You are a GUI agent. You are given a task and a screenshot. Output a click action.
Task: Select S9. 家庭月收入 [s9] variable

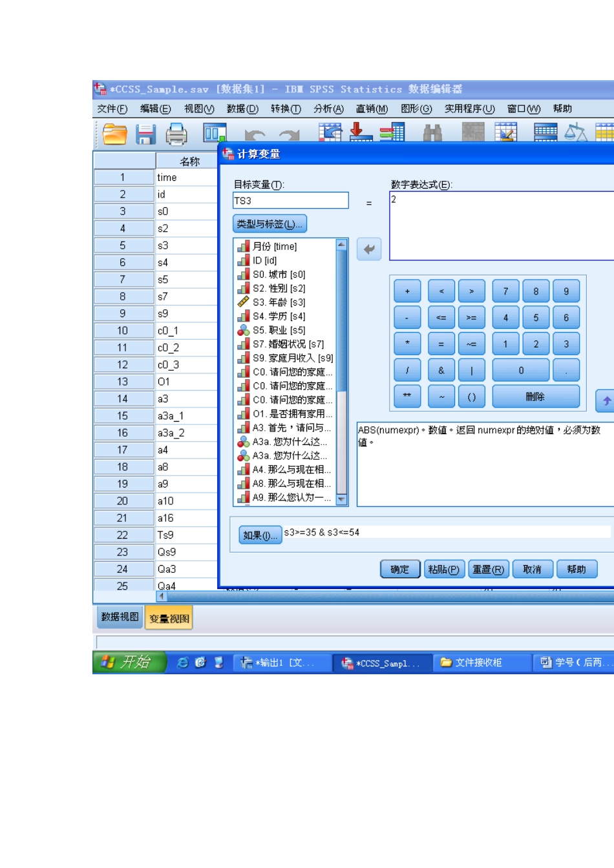point(286,358)
